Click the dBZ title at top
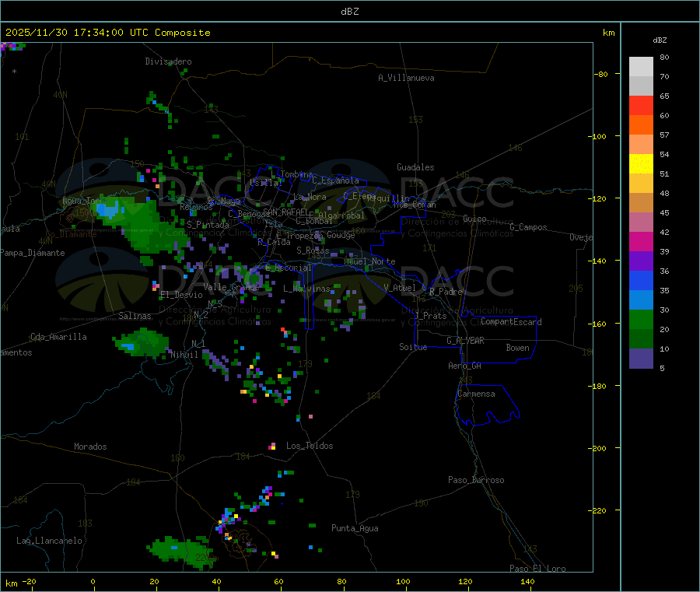This screenshot has width=700, height=592. click(x=349, y=12)
